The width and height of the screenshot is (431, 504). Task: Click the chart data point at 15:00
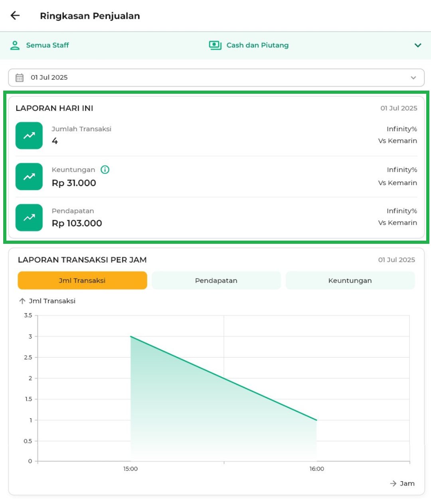coord(131,336)
